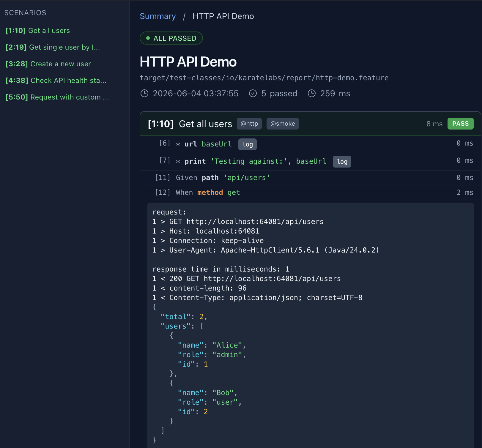The image size is (482, 448).
Task: Click the feature file path text
Action: click(x=264, y=78)
